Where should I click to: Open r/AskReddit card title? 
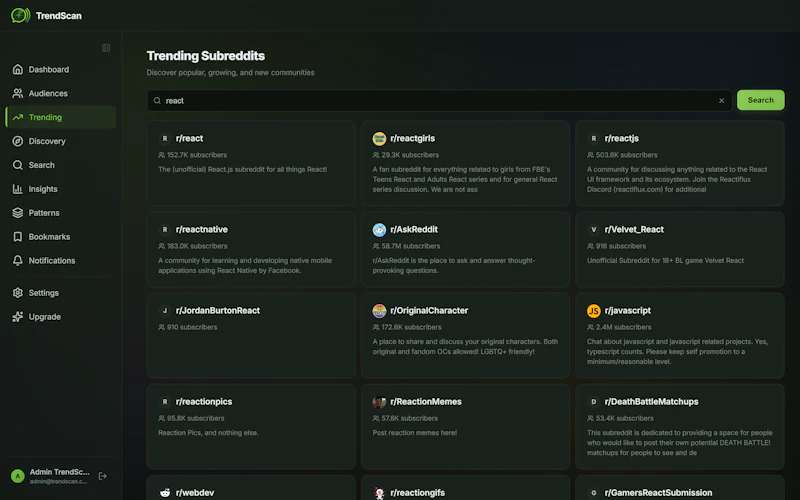click(414, 230)
